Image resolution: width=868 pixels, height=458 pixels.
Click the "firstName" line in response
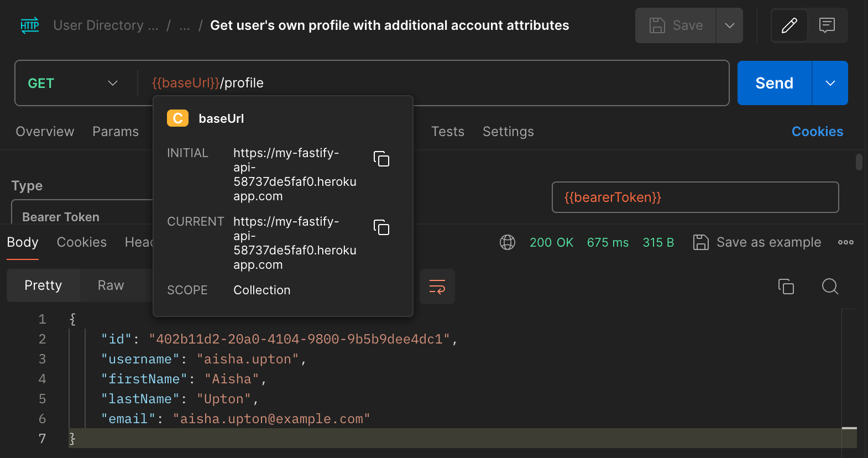tap(184, 379)
